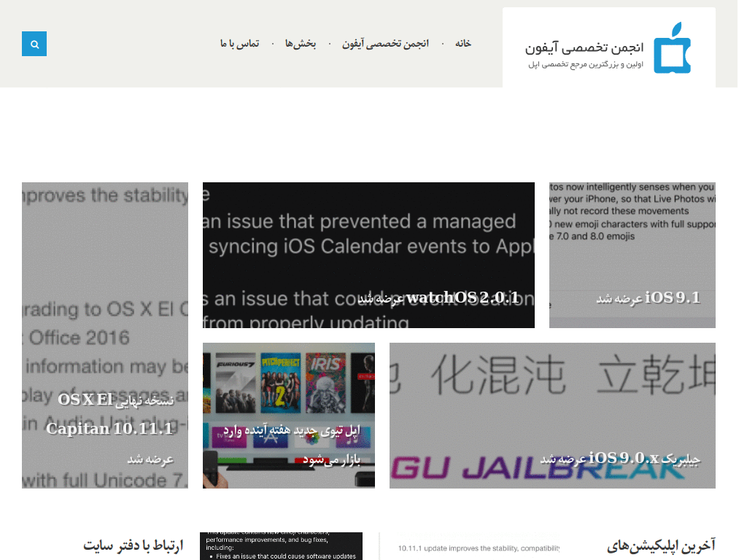Click the Furious 7 movie poster thumbnail
This screenshot has height=560, width=747.
tap(236, 384)
